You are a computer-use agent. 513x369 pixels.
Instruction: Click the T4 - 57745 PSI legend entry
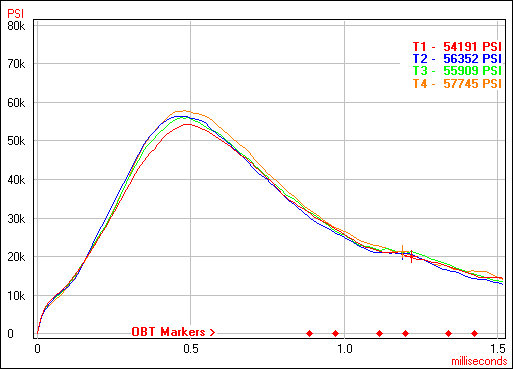(457, 83)
